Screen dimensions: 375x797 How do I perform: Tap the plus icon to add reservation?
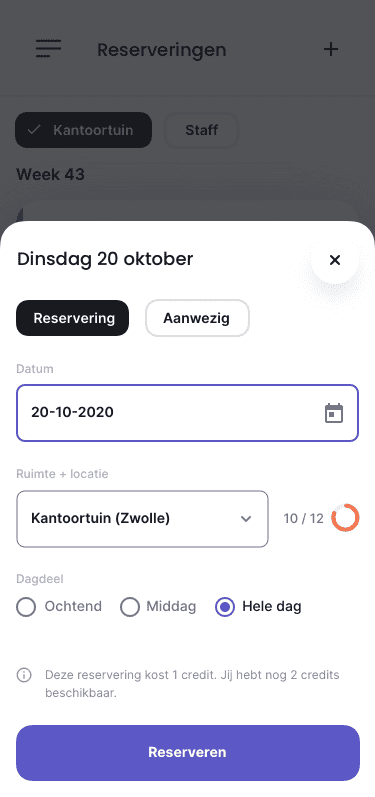click(x=331, y=49)
